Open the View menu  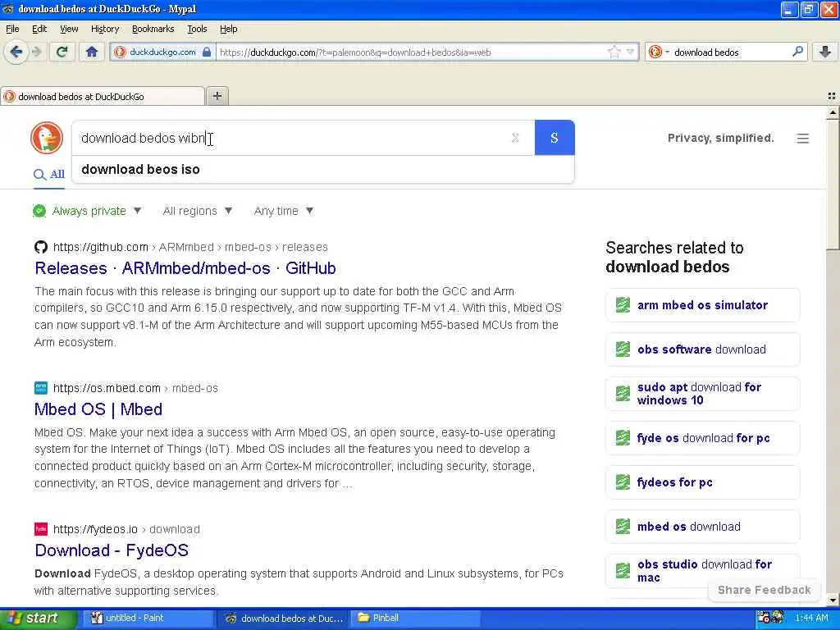(69, 29)
